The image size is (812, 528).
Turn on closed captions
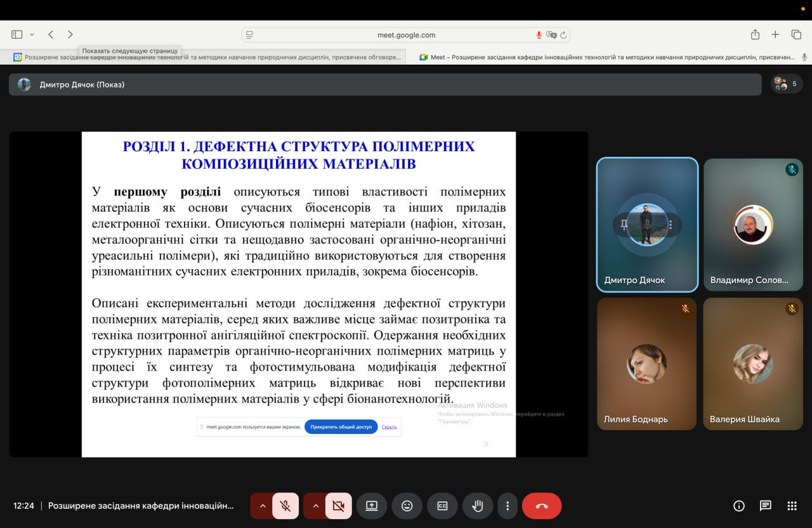pyautogui.click(x=442, y=506)
